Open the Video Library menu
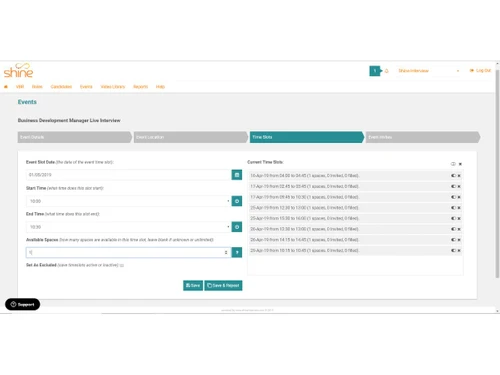This screenshot has height=375, width=500. (113, 87)
